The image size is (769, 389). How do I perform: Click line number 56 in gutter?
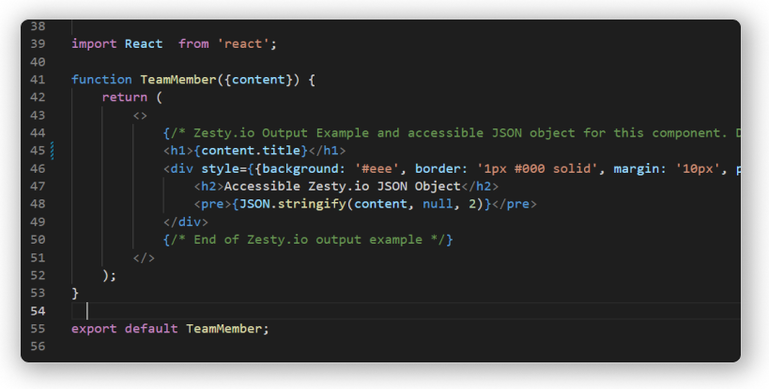click(x=38, y=346)
